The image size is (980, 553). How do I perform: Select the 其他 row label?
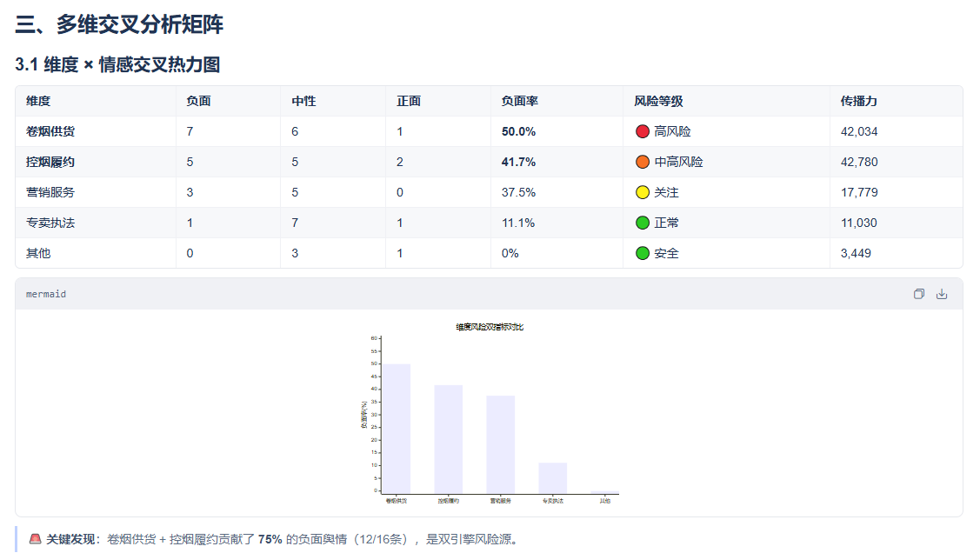[x=38, y=253]
